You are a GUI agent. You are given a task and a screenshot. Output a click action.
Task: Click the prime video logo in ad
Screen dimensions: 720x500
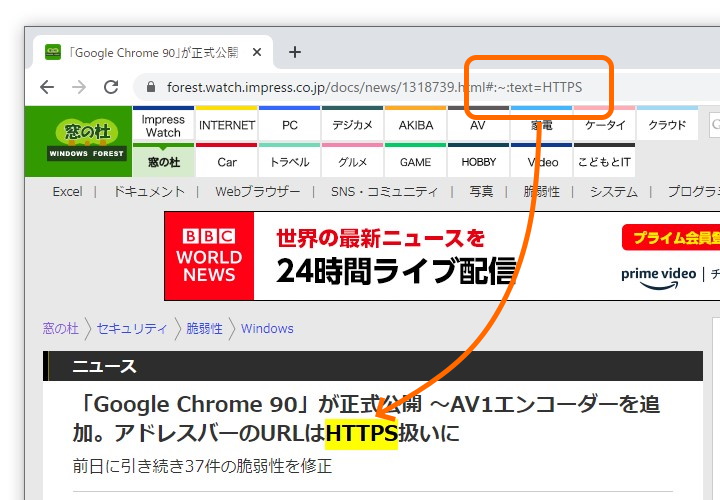pos(658,278)
